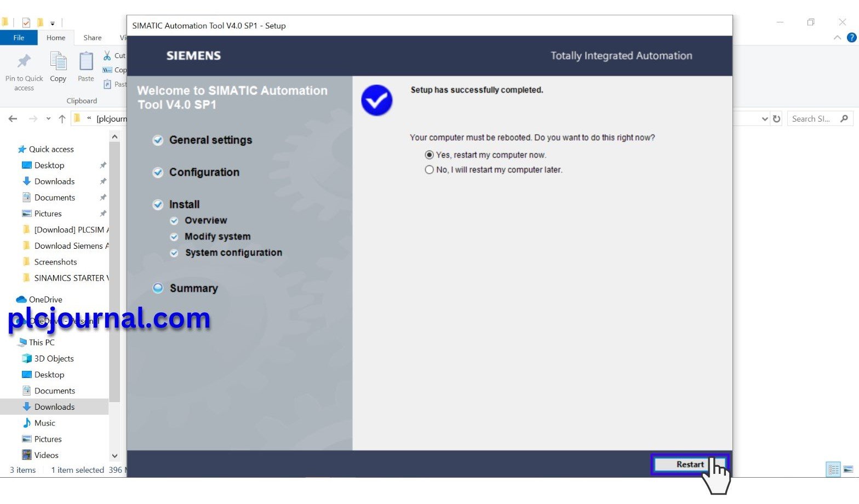Switch to large icons view
Screen dimensions: 859x504
[x=848, y=469]
